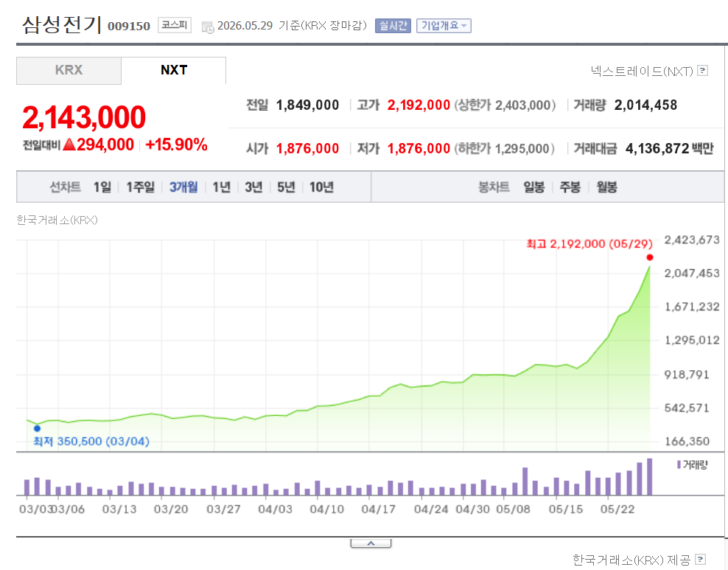Click the 한국거래소(KRX) chart source label
Screen dimensions: 728x570
[57, 220]
